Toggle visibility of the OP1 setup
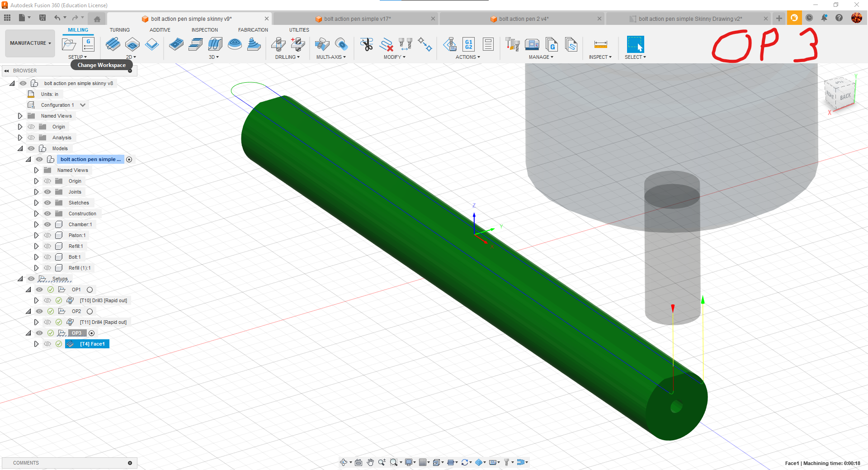 [x=39, y=290]
